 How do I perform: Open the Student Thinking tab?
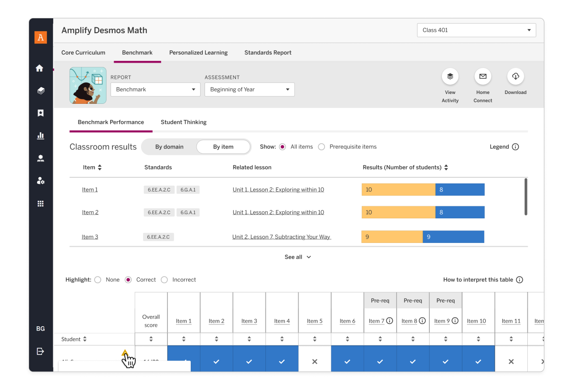(184, 122)
